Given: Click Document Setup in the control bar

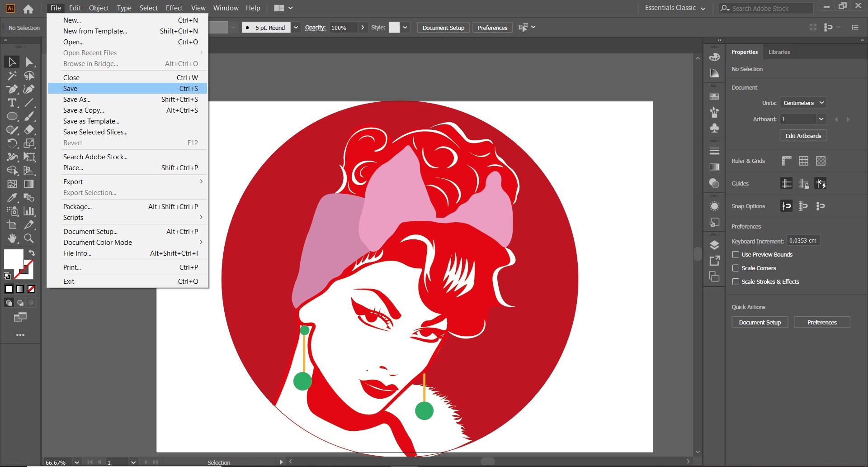Looking at the screenshot, I should [443, 28].
